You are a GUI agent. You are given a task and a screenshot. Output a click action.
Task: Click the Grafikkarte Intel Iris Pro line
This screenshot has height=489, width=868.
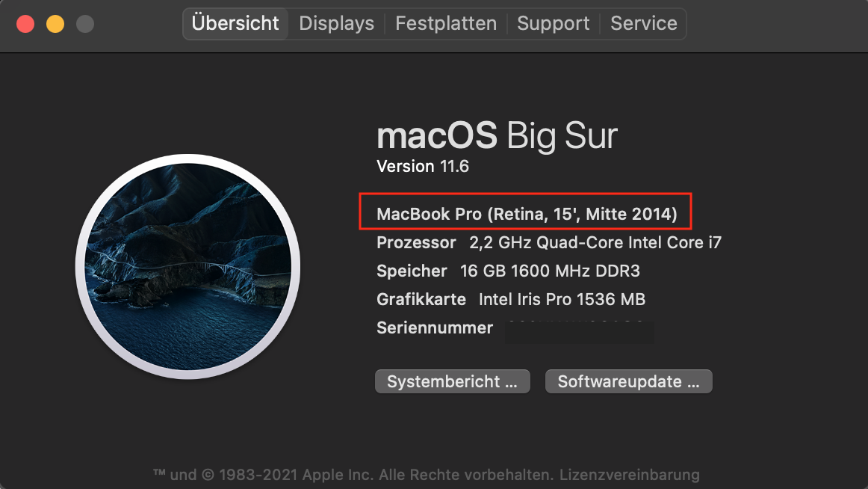(x=511, y=300)
